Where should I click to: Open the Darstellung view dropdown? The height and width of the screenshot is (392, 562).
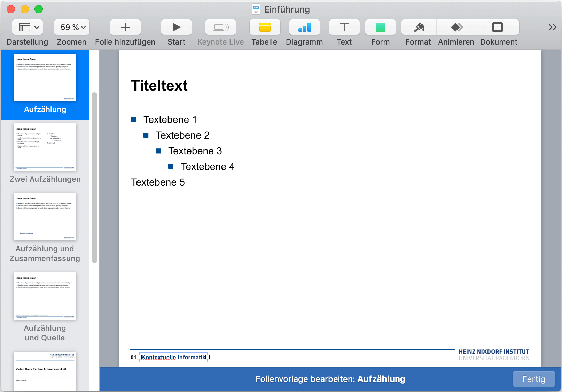point(28,27)
